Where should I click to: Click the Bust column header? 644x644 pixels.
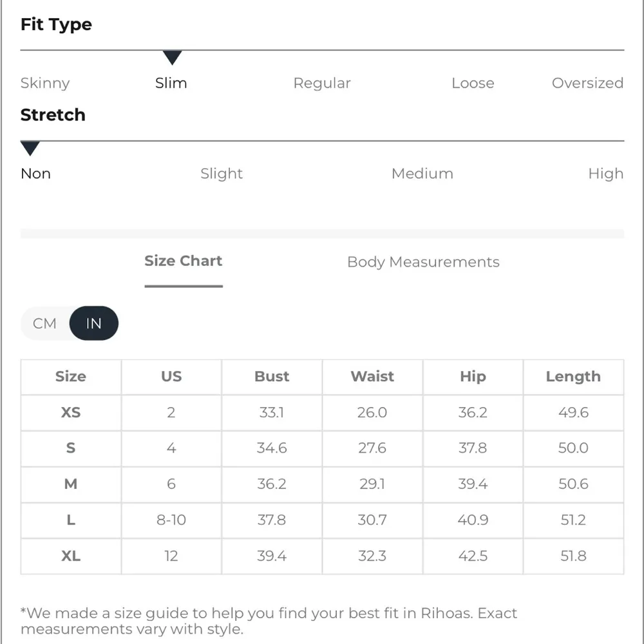272,377
